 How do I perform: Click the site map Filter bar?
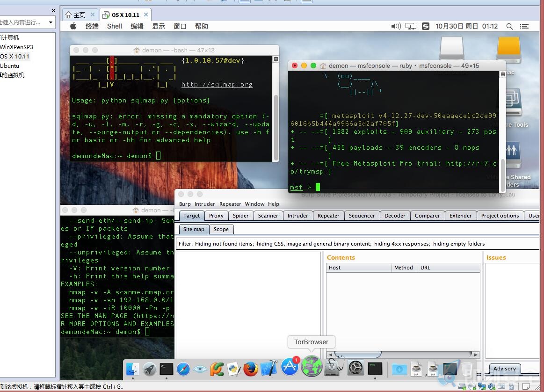point(358,244)
